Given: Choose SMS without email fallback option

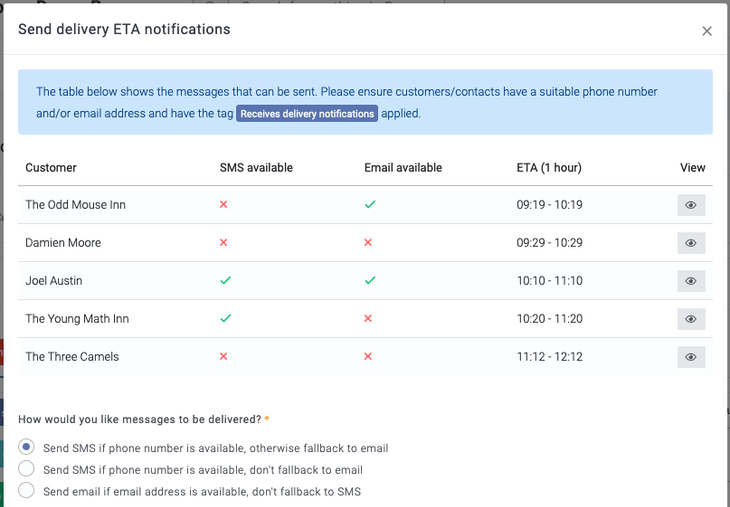Looking at the screenshot, I should tap(27, 469).
